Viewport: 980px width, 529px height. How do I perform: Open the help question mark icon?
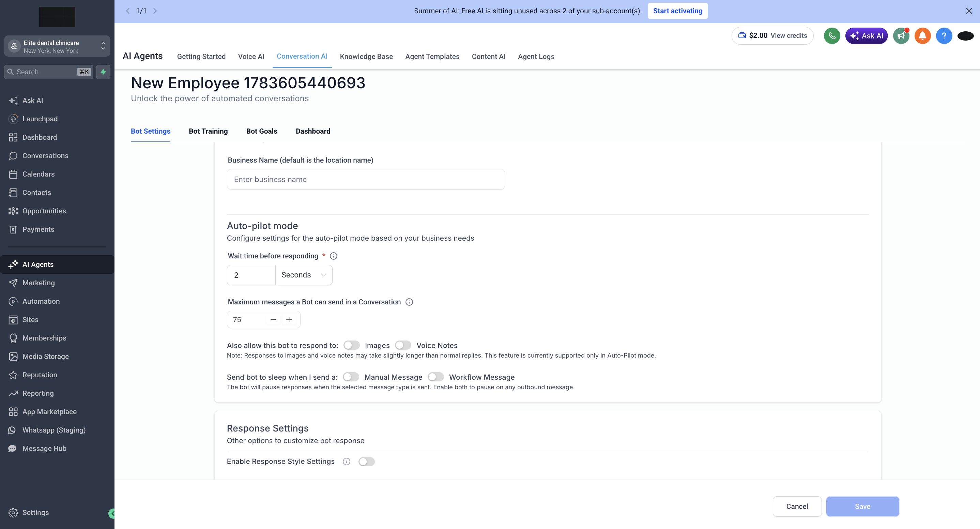[944, 36]
